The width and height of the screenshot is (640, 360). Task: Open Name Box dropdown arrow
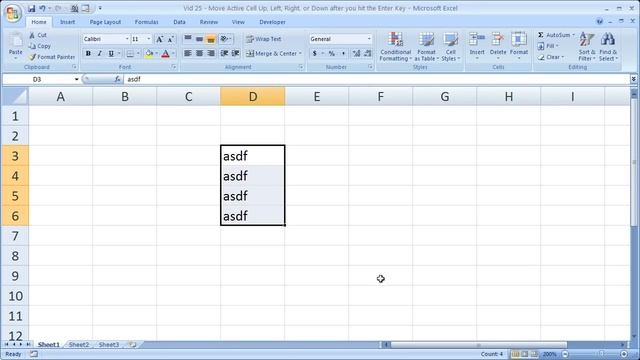pyautogui.click(x=76, y=79)
